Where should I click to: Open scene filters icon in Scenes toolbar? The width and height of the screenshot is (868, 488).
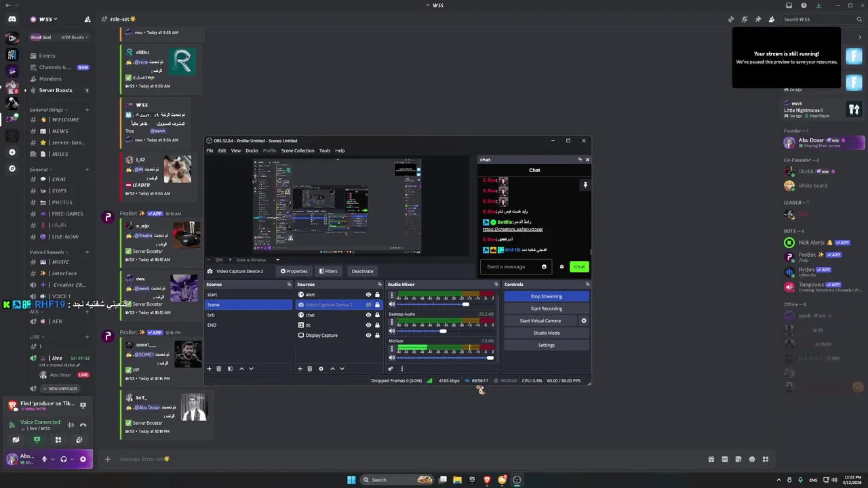230,369
